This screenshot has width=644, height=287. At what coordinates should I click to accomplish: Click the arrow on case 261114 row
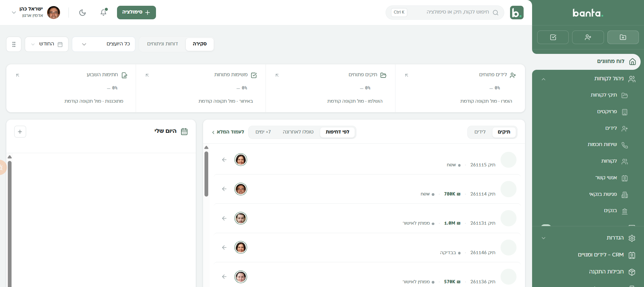tap(224, 189)
